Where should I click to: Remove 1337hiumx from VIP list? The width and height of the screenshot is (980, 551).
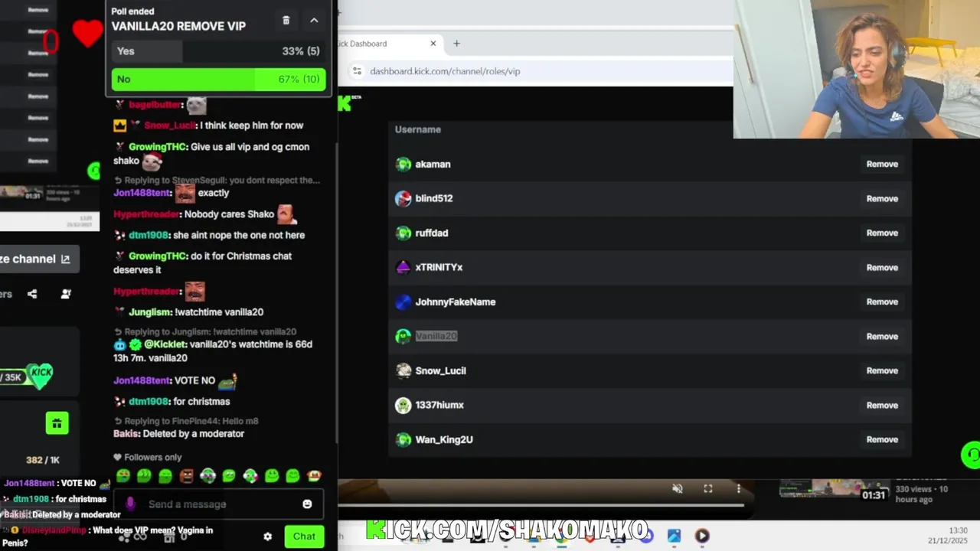[x=882, y=405]
